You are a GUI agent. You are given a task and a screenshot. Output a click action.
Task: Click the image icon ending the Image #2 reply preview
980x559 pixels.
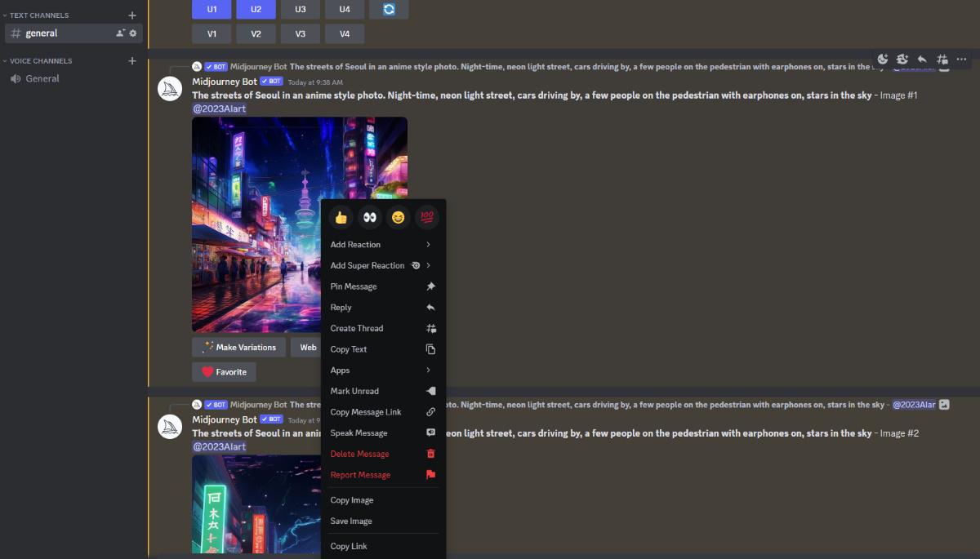click(944, 404)
